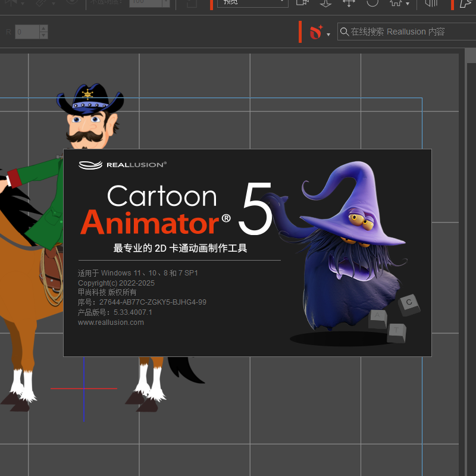
Task: Click the magnifier icon in the search box
Action: tap(344, 32)
